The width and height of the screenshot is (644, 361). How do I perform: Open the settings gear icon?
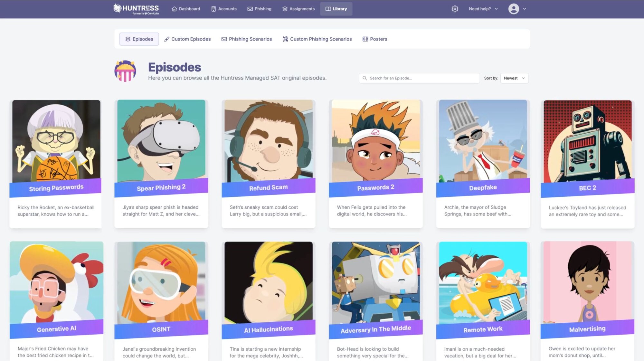tap(455, 9)
